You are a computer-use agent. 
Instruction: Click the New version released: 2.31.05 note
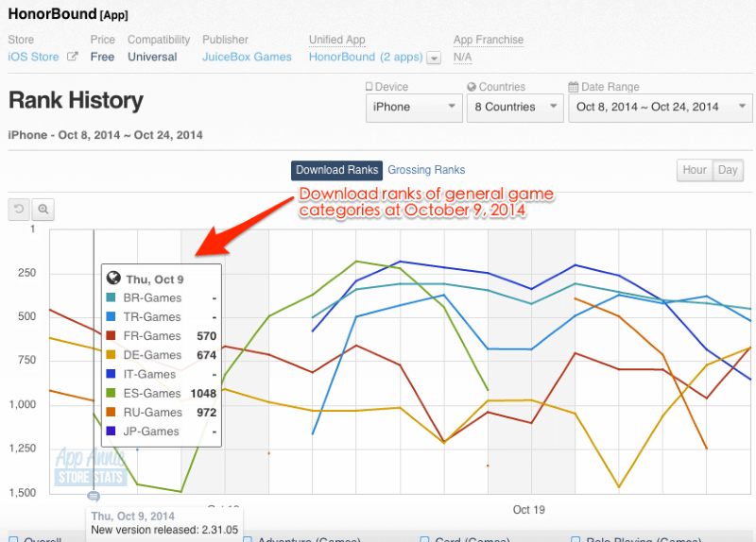(x=164, y=530)
